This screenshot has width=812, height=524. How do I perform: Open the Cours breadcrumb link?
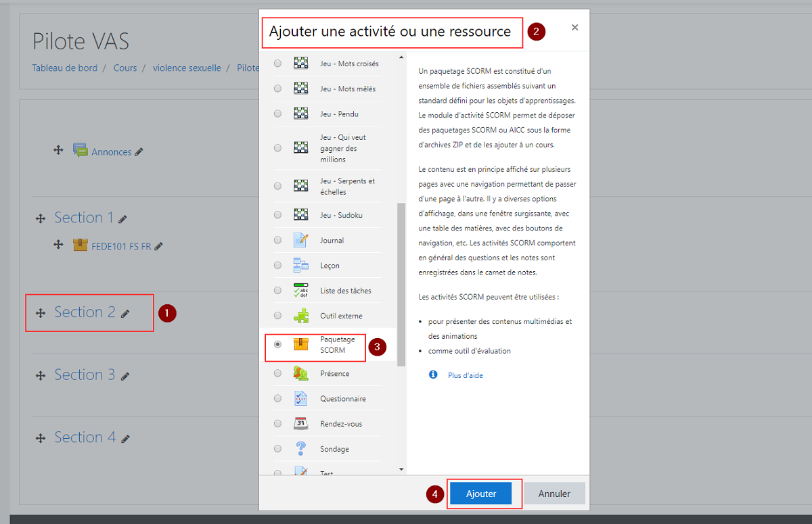click(125, 68)
